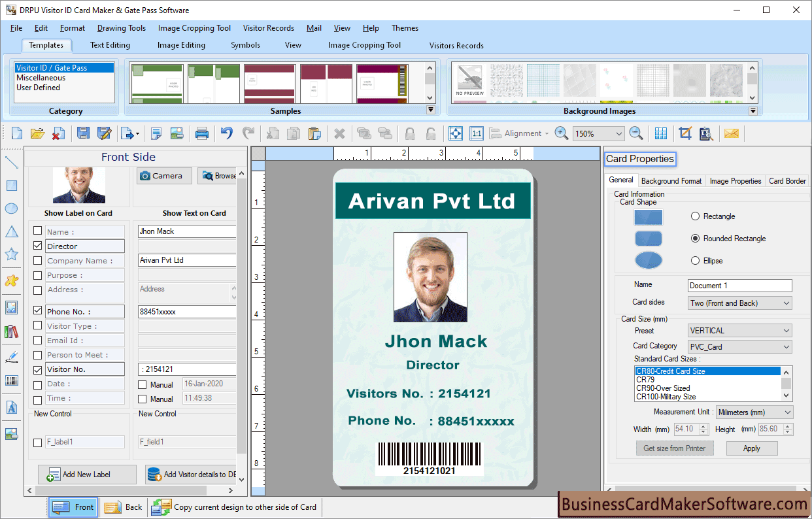Open the Drawing Tools menu
The width and height of the screenshot is (812, 519).
click(x=121, y=28)
